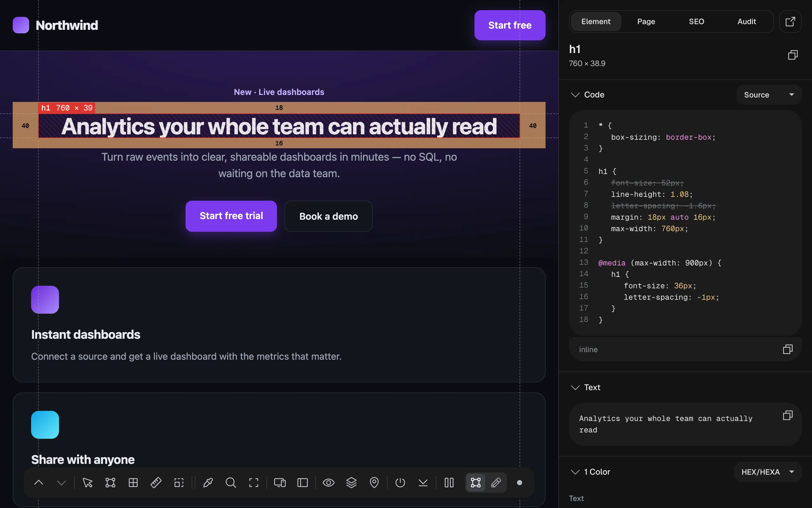Click the box model inspect tool
This screenshot has height=508, width=812.
110,483
